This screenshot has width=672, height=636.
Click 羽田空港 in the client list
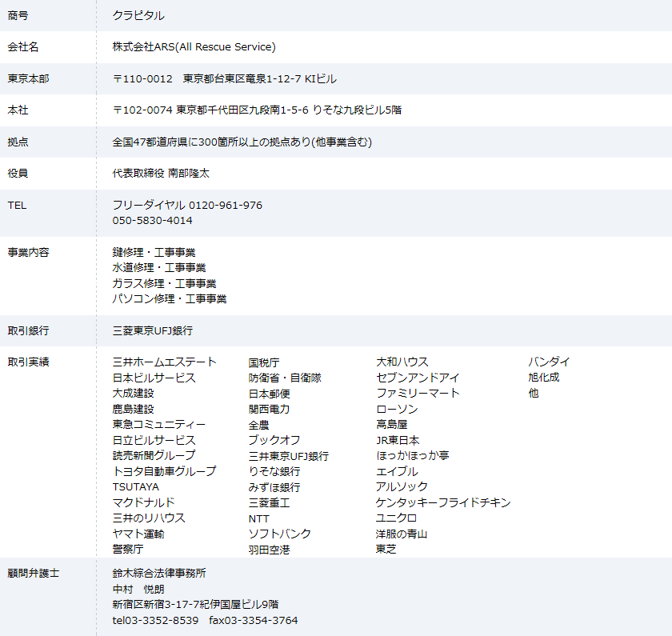click(269, 550)
